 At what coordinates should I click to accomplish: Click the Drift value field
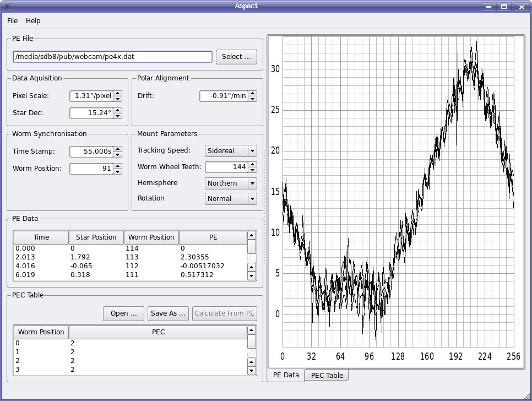(224, 96)
